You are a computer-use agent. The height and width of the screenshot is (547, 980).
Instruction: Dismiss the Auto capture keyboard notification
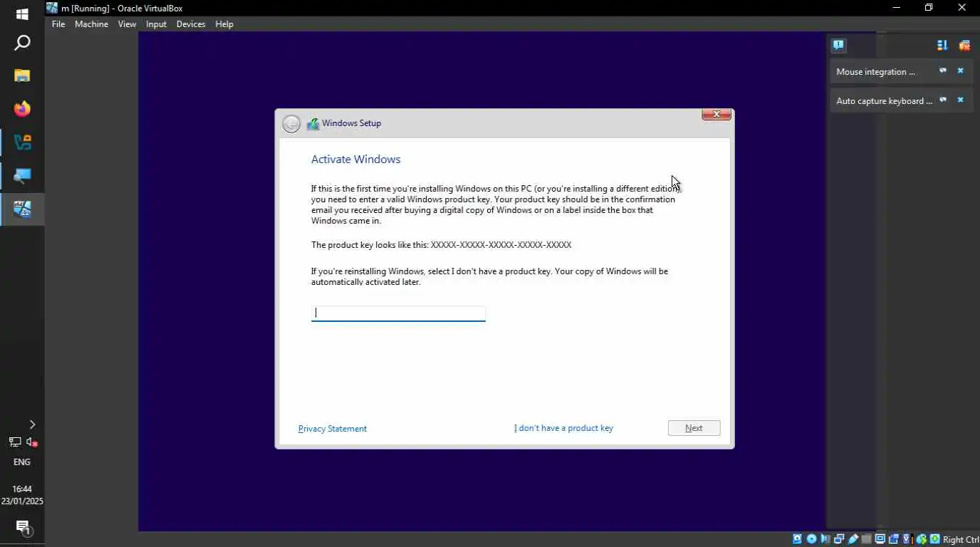coord(960,100)
